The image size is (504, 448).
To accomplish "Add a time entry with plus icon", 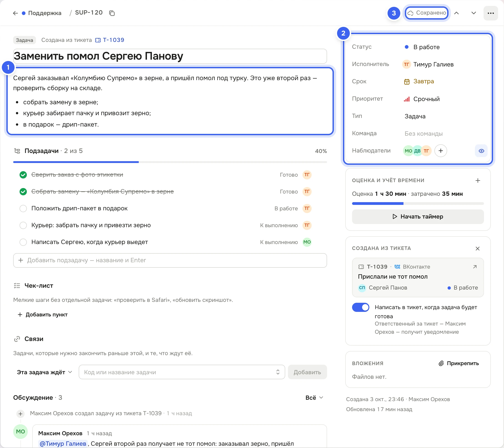I will 478,181.
